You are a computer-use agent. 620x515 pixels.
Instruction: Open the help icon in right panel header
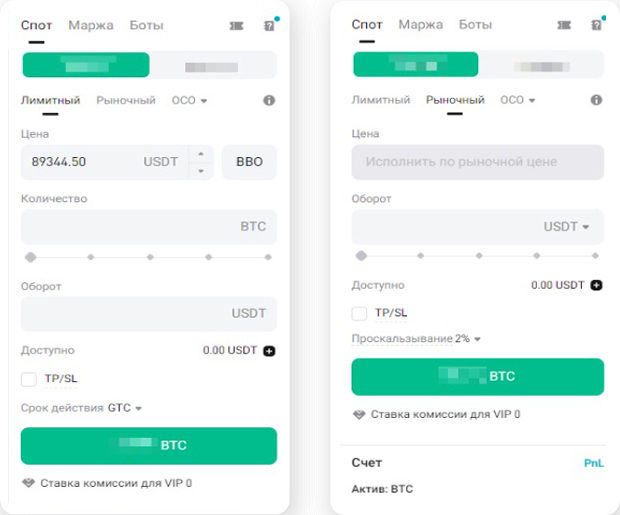point(597,26)
